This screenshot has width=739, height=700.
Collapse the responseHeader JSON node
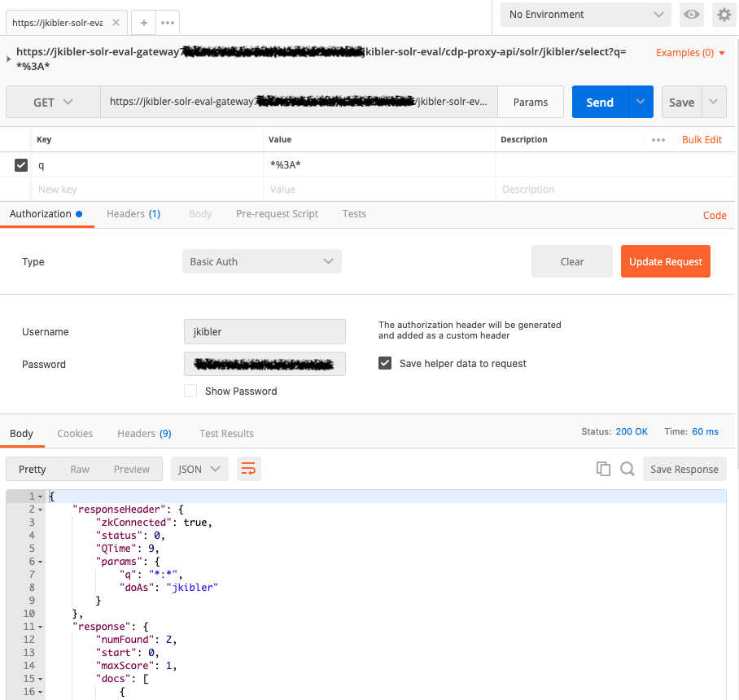(x=39, y=509)
